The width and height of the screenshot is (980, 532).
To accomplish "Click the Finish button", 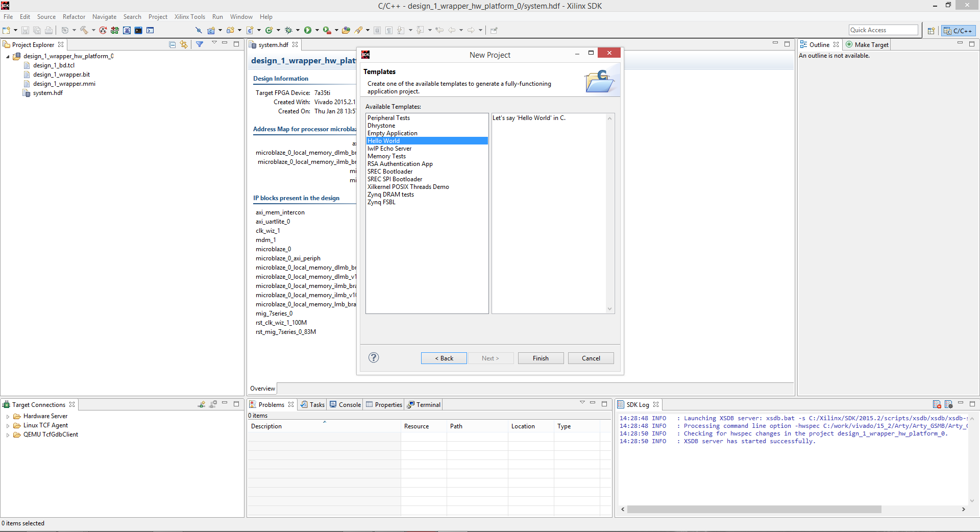I will pyautogui.click(x=541, y=358).
